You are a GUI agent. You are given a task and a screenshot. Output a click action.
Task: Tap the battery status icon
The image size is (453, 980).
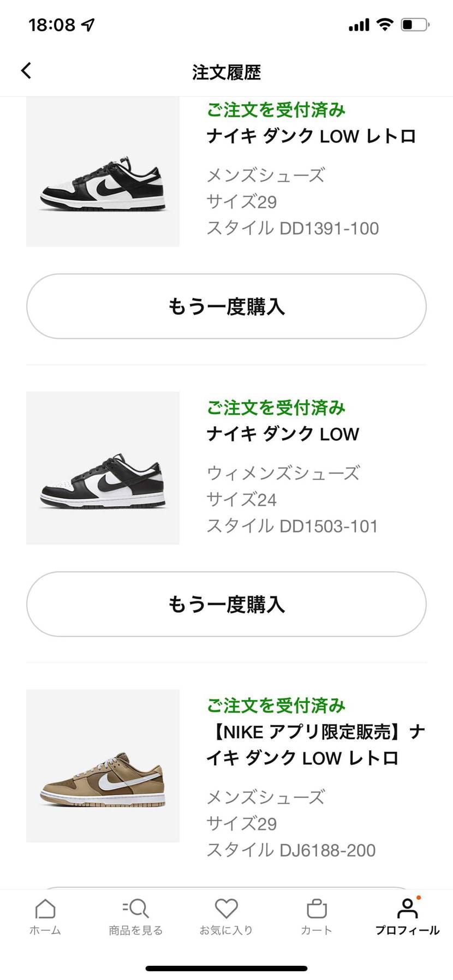(415, 25)
